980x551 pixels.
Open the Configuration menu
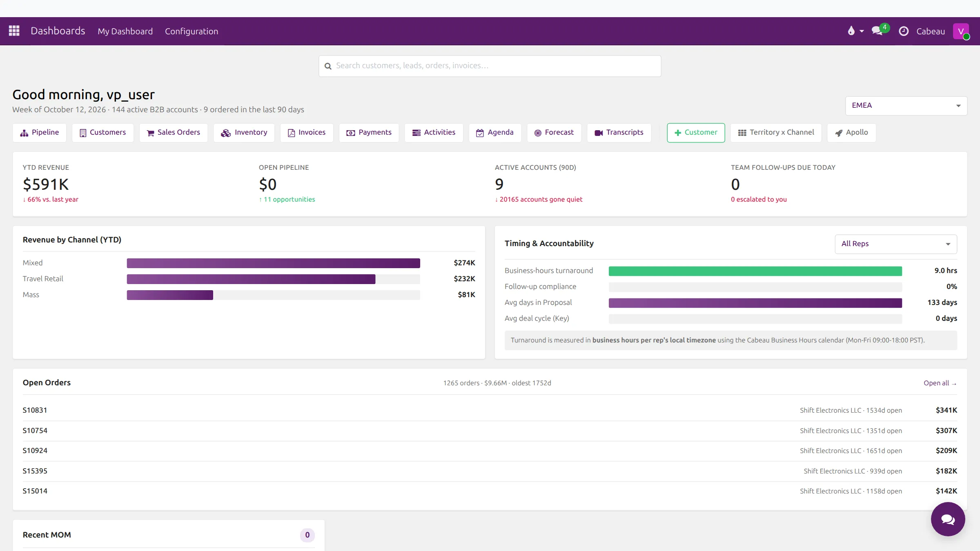[x=192, y=31]
